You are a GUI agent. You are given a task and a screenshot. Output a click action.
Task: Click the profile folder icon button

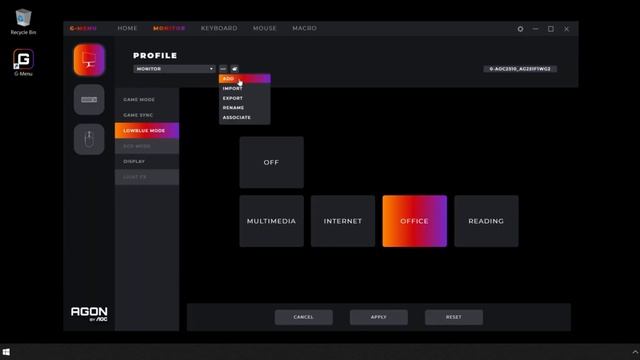tap(234, 69)
